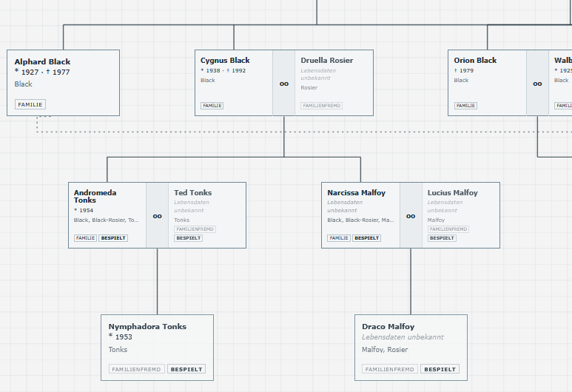The image size is (572, 392).
Task: Click 'Tonks' surname under Nymphadora Tonks
Action: (x=118, y=349)
